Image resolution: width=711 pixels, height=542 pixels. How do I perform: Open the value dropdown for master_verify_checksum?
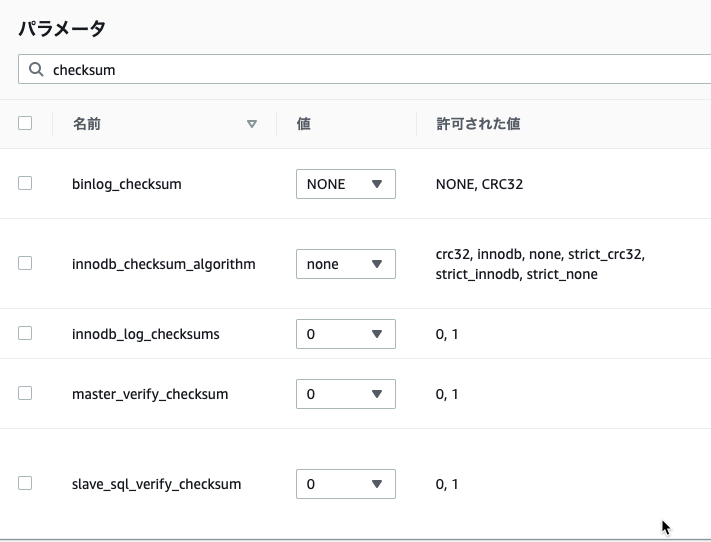point(346,394)
